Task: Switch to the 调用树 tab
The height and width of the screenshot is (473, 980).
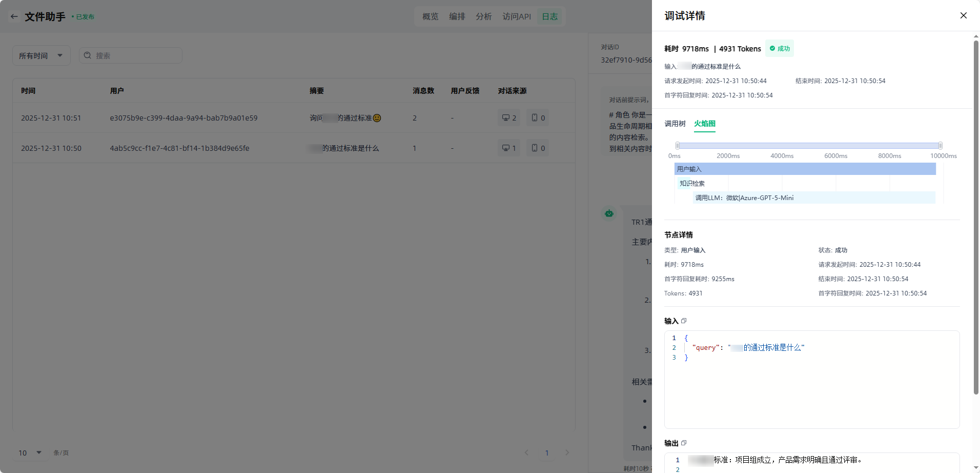Action: click(x=675, y=124)
